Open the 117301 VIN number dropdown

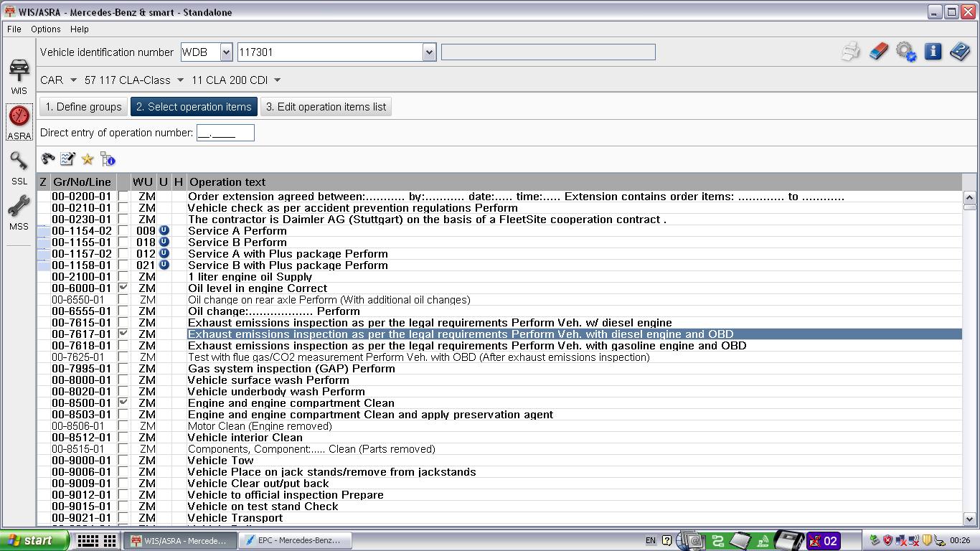coord(429,52)
